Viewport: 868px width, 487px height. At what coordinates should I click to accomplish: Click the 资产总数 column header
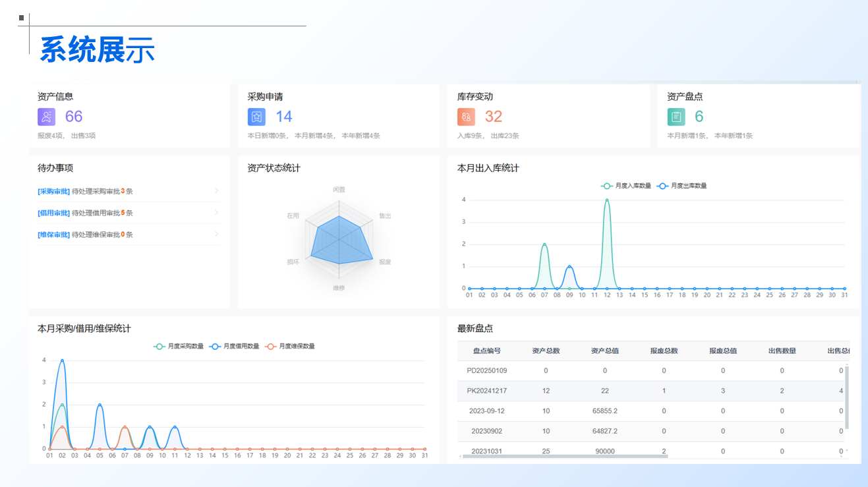tap(546, 351)
